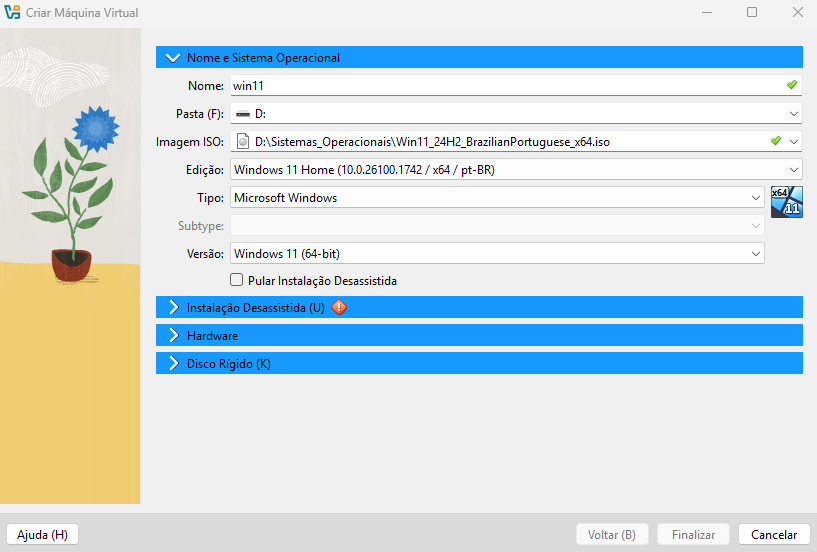Click the Finalizar button
This screenshot has height=552, width=817.
click(x=693, y=534)
